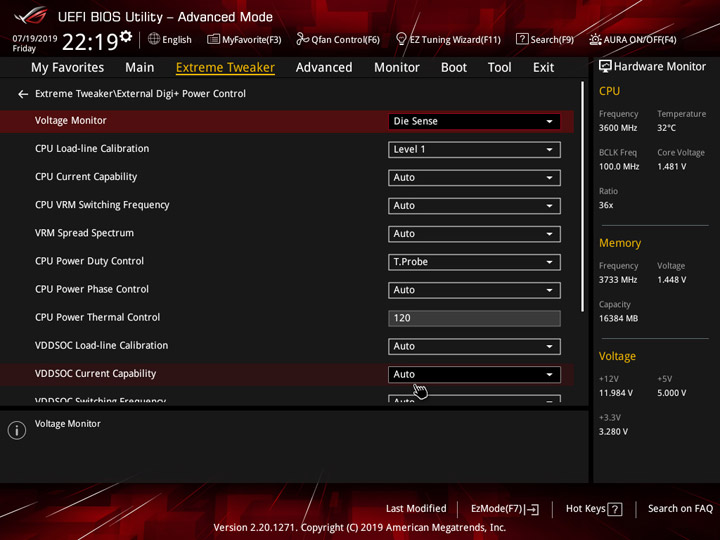The width and height of the screenshot is (720, 540).
Task: Select CPU VRM Switching Frequency label
Action: pos(102,205)
